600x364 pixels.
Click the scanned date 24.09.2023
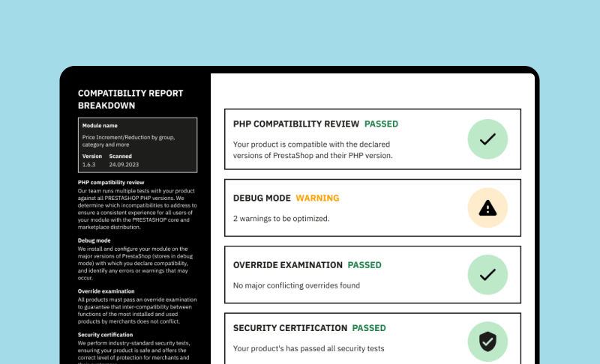[x=124, y=165]
